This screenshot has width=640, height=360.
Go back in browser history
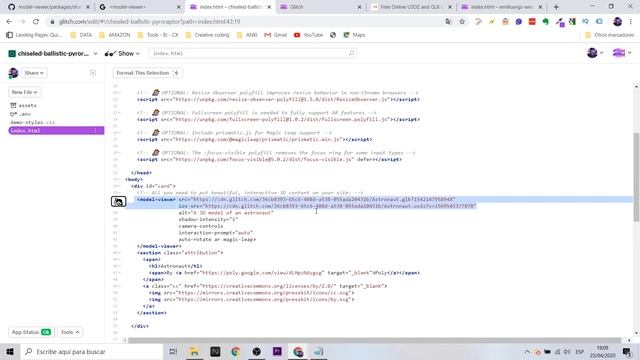9,22
